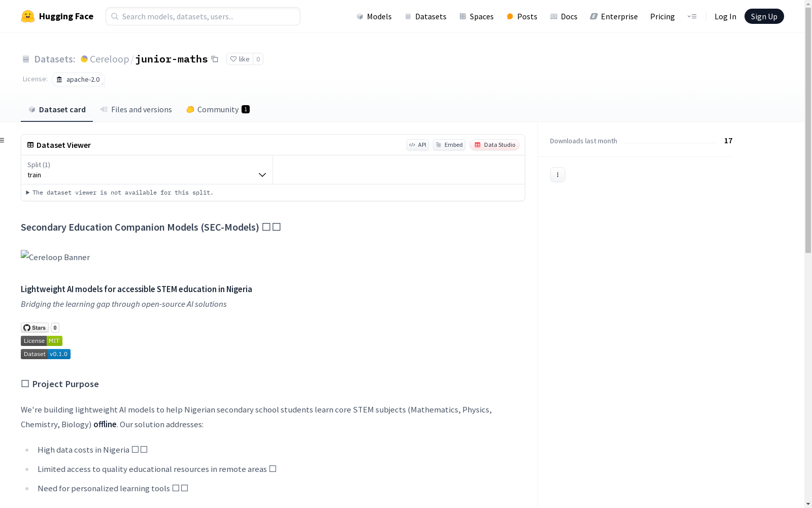Click the Hugging Face logo icon

click(28, 16)
